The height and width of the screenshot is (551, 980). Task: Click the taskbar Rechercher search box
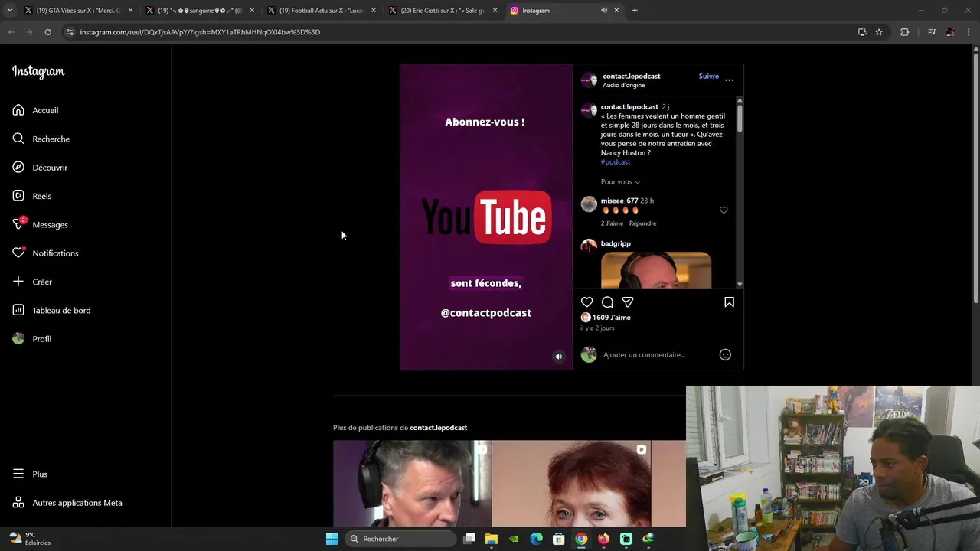tap(400, 539)
